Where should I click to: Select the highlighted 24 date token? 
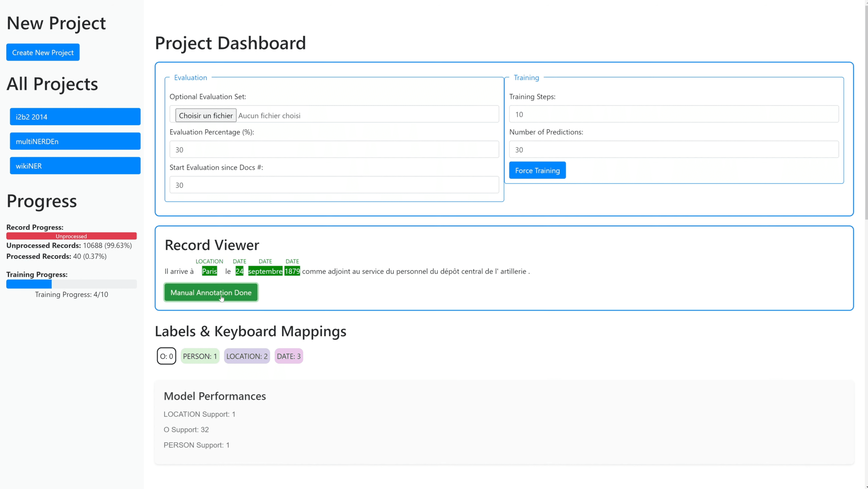click(239, 271)
